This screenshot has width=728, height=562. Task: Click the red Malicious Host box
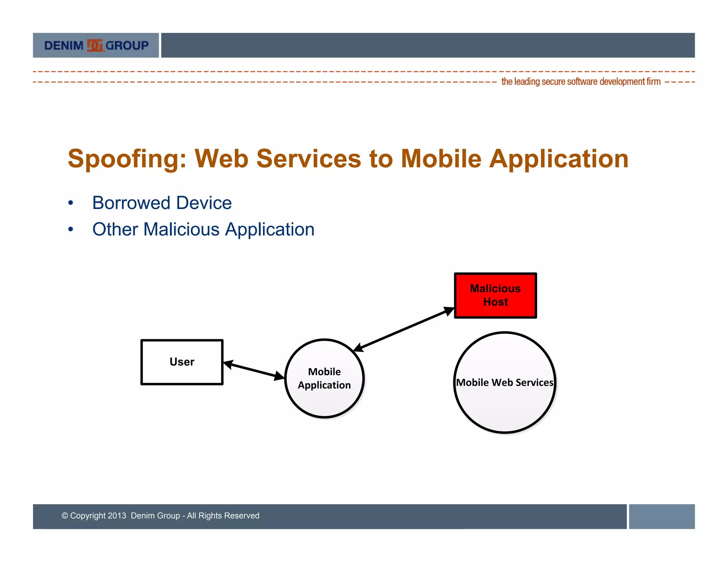tap(495, 295)
